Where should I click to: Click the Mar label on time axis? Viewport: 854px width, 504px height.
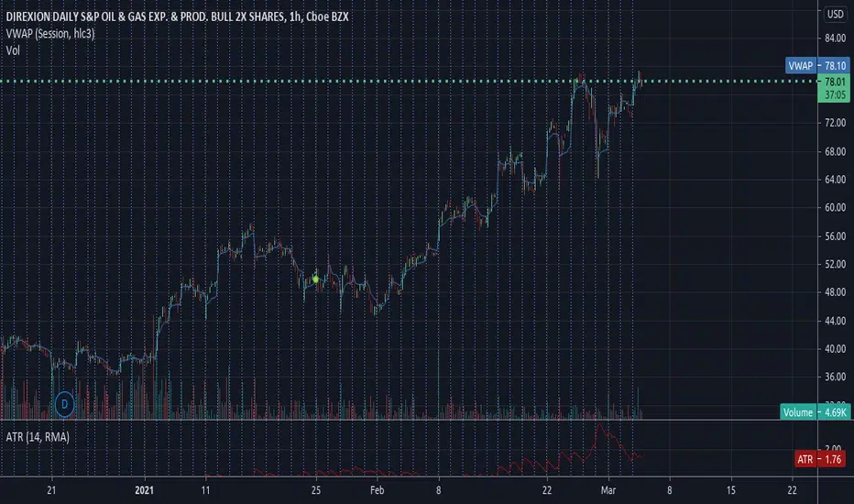[608, 490]
